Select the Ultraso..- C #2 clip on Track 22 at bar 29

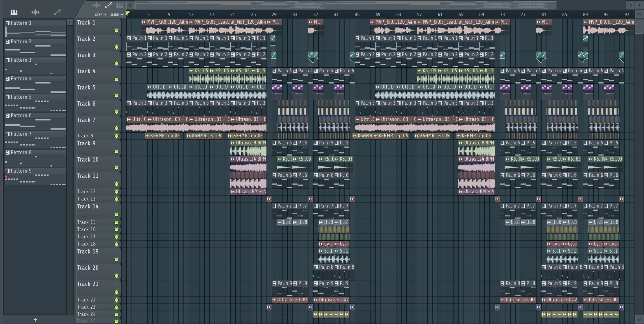coord(290,300)
